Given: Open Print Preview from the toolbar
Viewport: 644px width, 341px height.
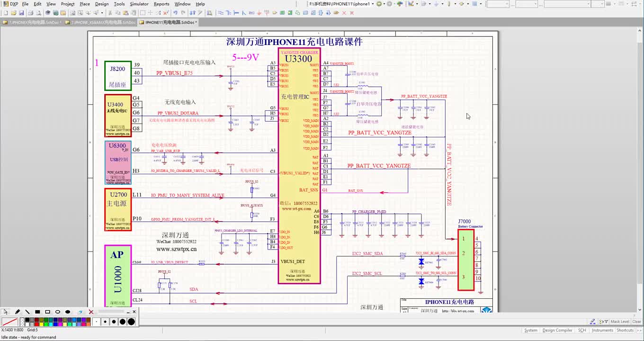Looking at the screenshot, I should pyautogui.click(x=38, y=13).
